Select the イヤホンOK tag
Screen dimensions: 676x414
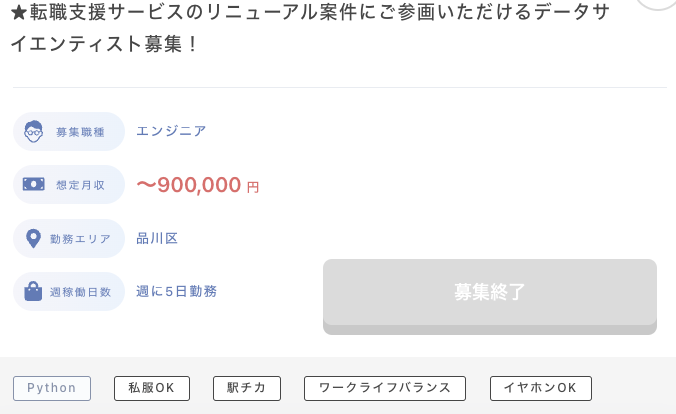tap(541, 388)
